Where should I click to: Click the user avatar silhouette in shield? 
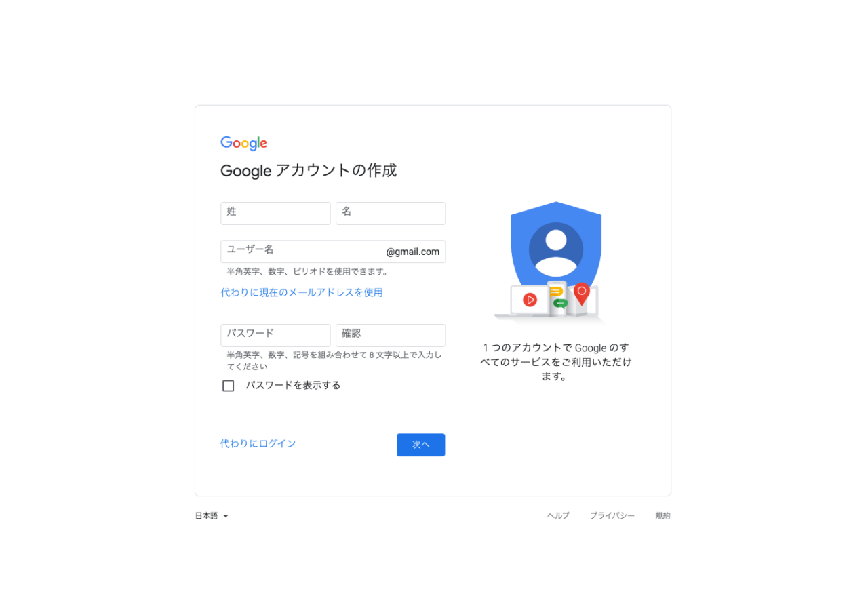pyautogui.click(x=556, y=249)
